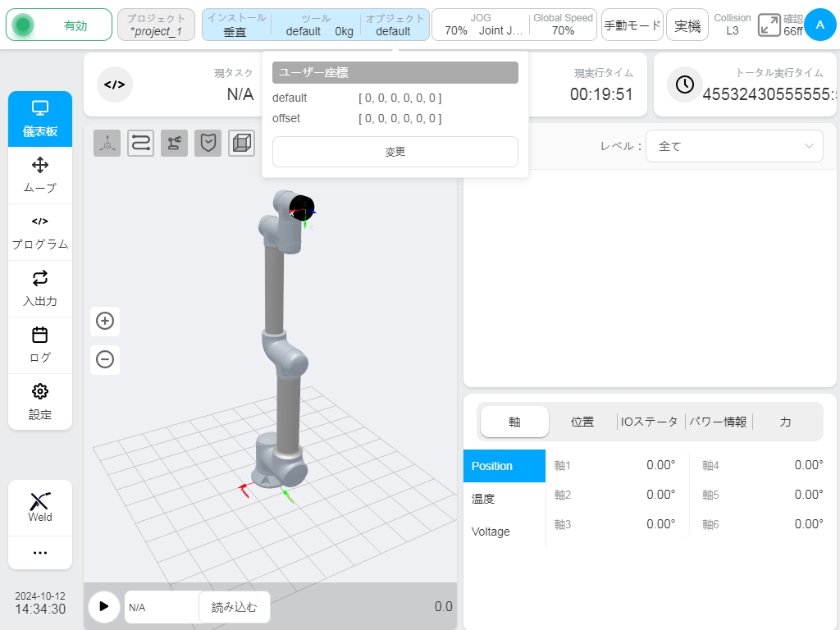Open the three-dot more menu in sidebar
The height and width of the screenshot is (630, 840).
[x=40, y=552]
